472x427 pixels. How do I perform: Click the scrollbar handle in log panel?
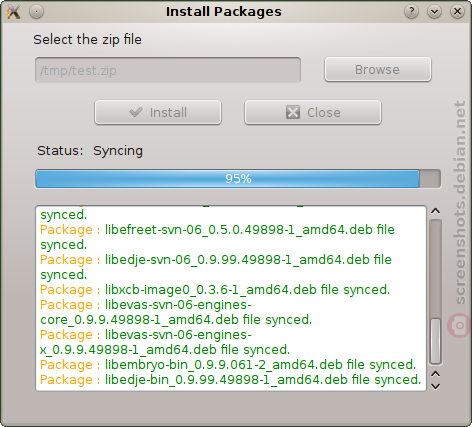(x=435, y=341)
